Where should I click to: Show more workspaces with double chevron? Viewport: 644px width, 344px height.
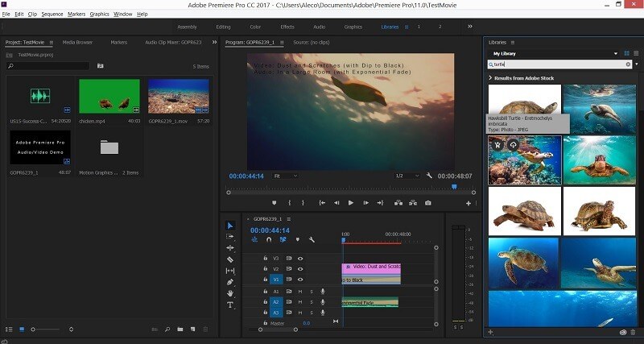point(470,27)
